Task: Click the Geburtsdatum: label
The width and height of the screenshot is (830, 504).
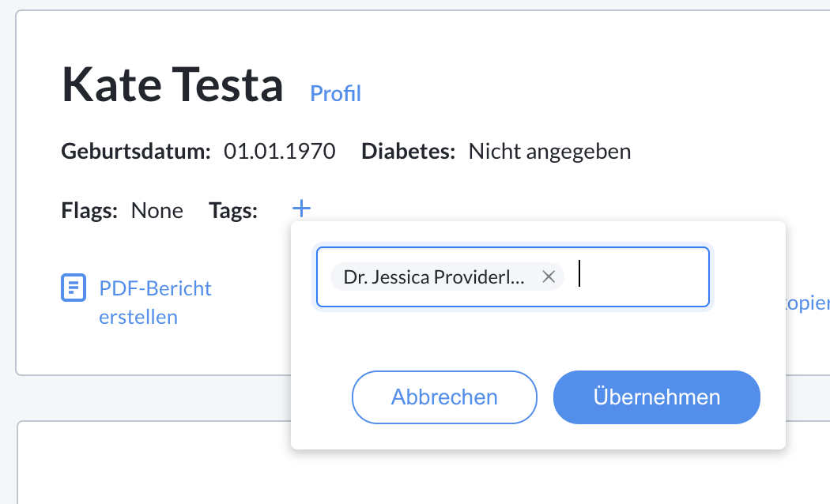Action: [x=136, y=152]
